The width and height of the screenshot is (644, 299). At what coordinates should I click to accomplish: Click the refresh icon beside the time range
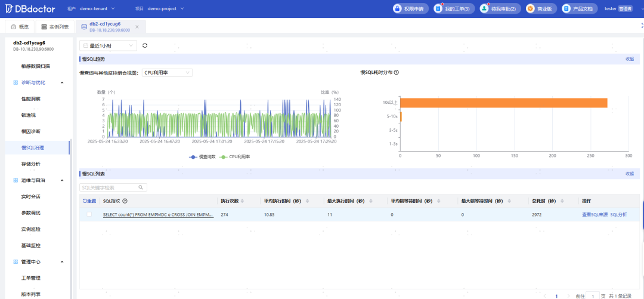[x=145, y=45]
